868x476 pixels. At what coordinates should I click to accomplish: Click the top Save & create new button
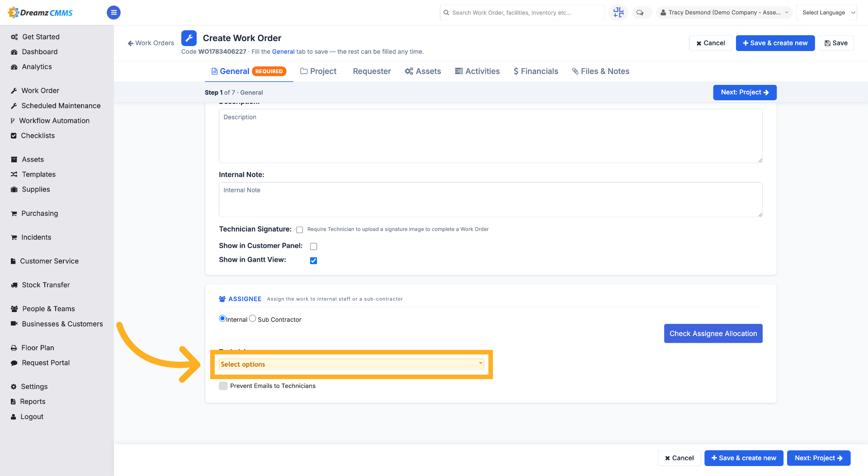click(x=775, y=43)
